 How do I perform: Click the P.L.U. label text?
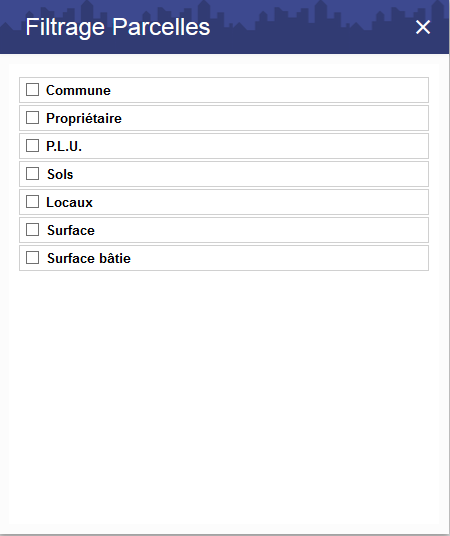coord(64,147)
